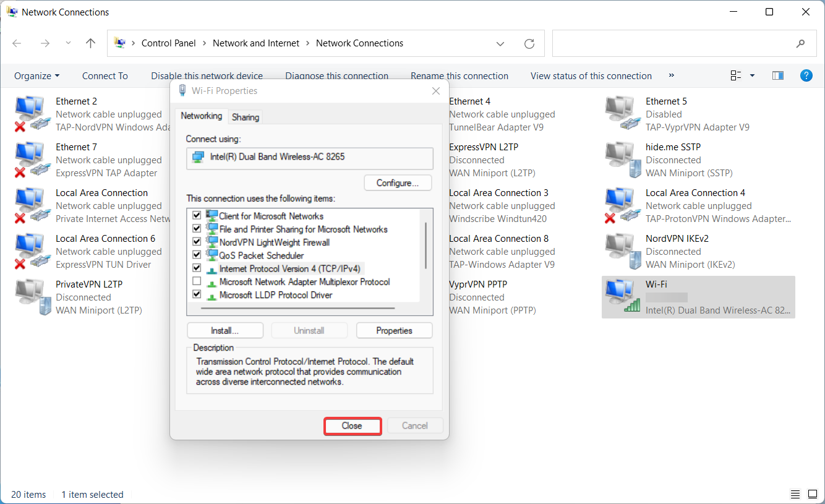Select the Wi-Fi adapter icon
Image resolution: width=825 pixels, height=504 pixels.
(622, 297)
